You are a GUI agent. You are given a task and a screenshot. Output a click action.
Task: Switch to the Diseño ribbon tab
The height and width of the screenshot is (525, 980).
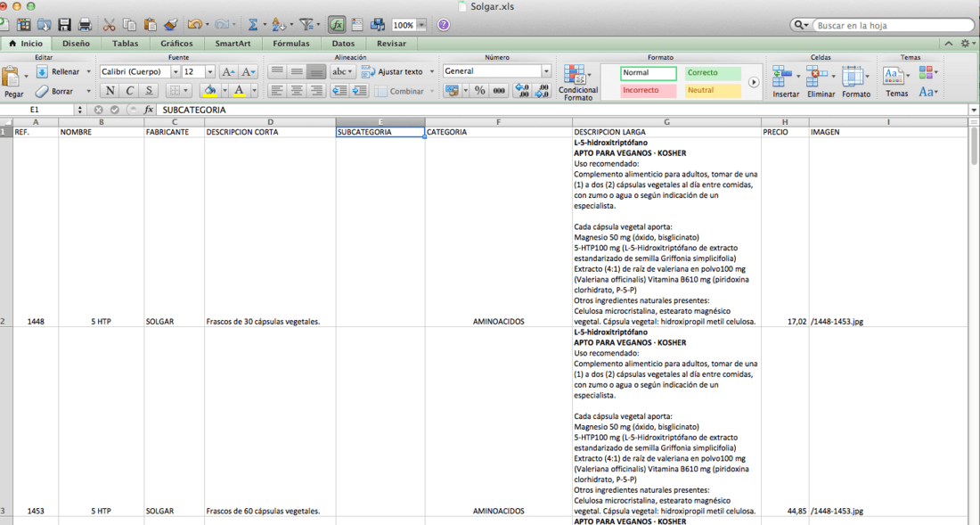(x=77, y=44)
